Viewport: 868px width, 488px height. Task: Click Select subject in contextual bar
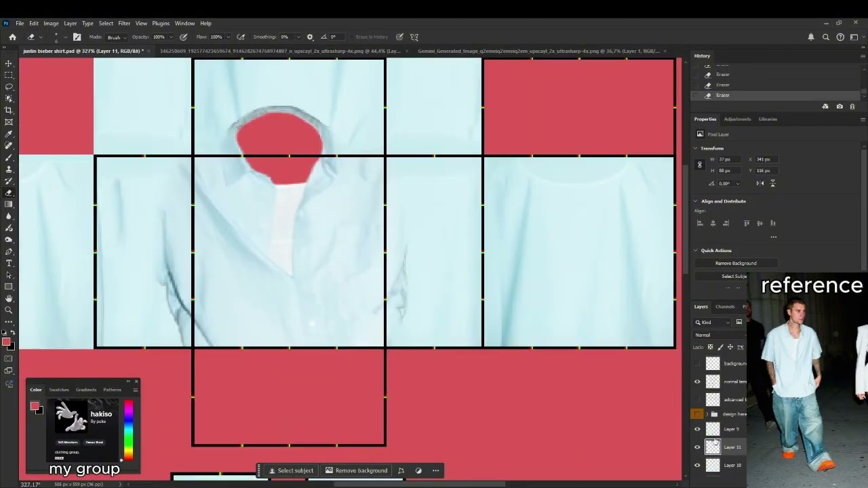coord(291,470)
